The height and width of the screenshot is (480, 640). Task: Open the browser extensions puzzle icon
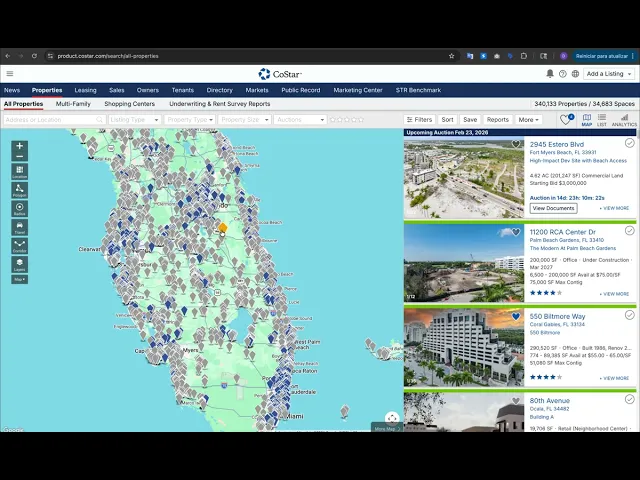click(524, 56)
